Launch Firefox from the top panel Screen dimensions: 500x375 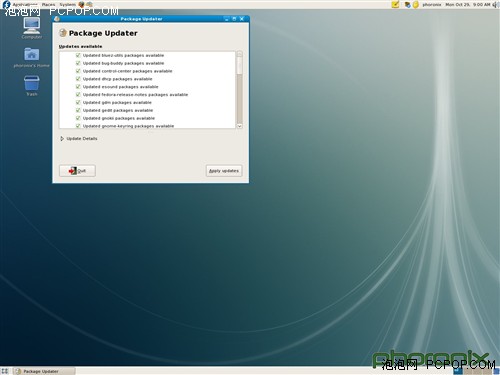[x=81, y=4]
